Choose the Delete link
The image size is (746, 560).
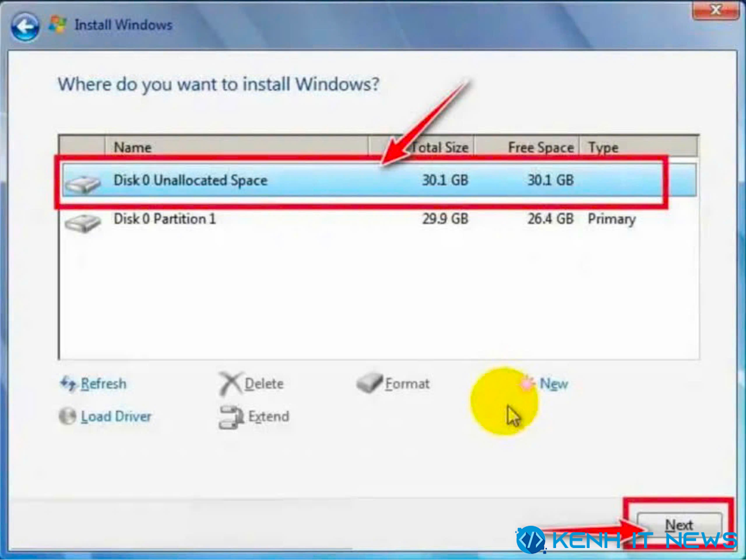tap(264, 384)
